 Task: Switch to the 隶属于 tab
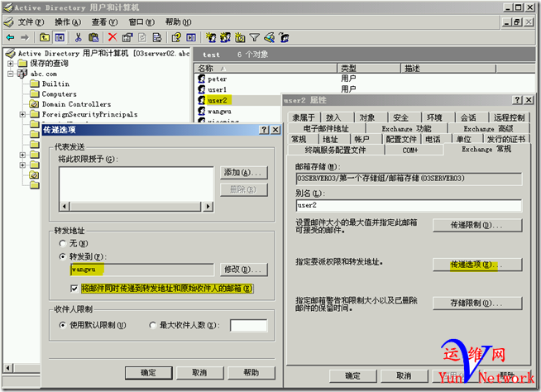pos(304,117)
